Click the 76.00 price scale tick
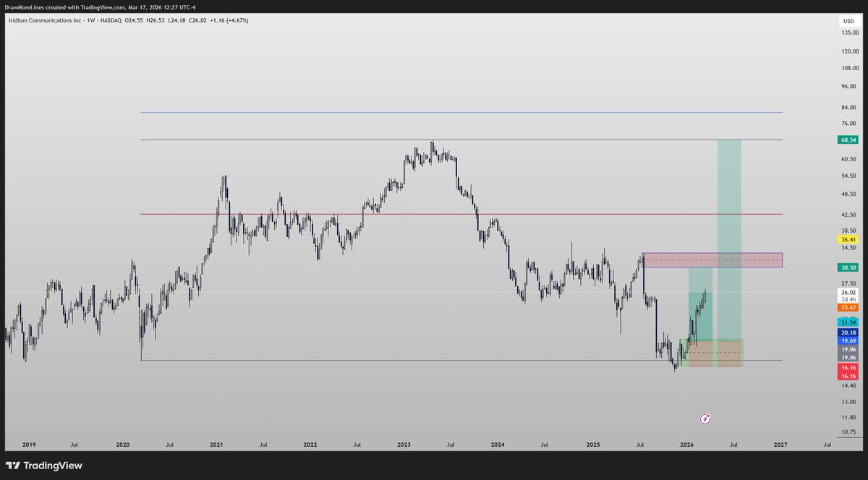 [x=848, y=124]
